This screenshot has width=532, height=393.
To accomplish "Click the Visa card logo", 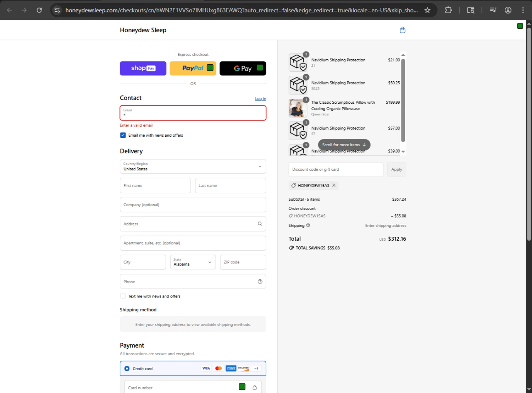I will click(x=206, y=369).
